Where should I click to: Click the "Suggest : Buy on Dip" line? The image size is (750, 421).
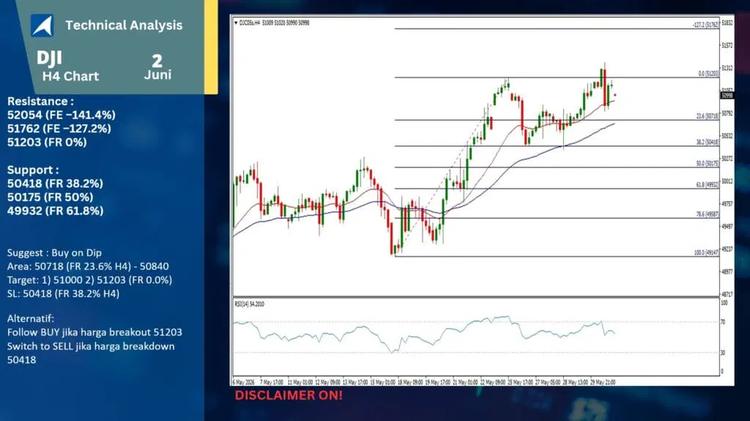[x=54, y=253]
